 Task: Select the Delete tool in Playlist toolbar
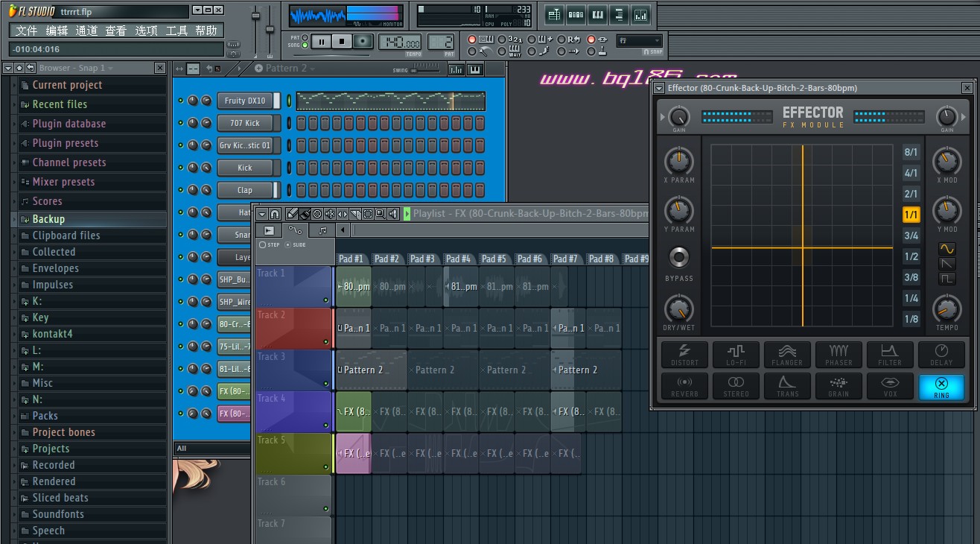pos(317,214)
